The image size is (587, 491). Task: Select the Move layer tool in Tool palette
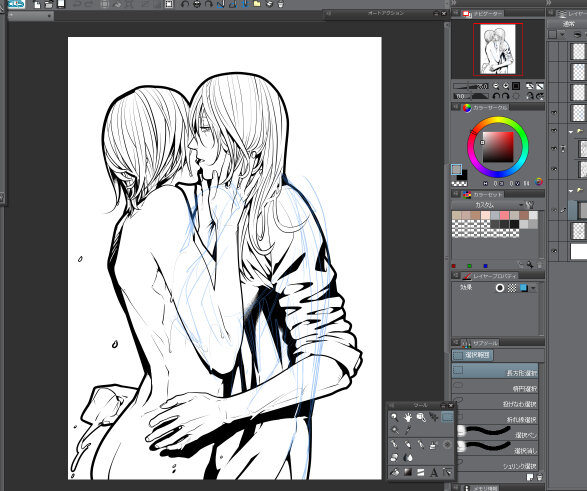pos(434,417)
